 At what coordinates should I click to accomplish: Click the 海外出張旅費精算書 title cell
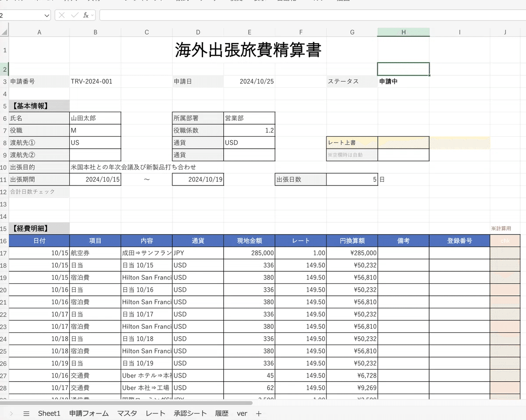(248, 50)
